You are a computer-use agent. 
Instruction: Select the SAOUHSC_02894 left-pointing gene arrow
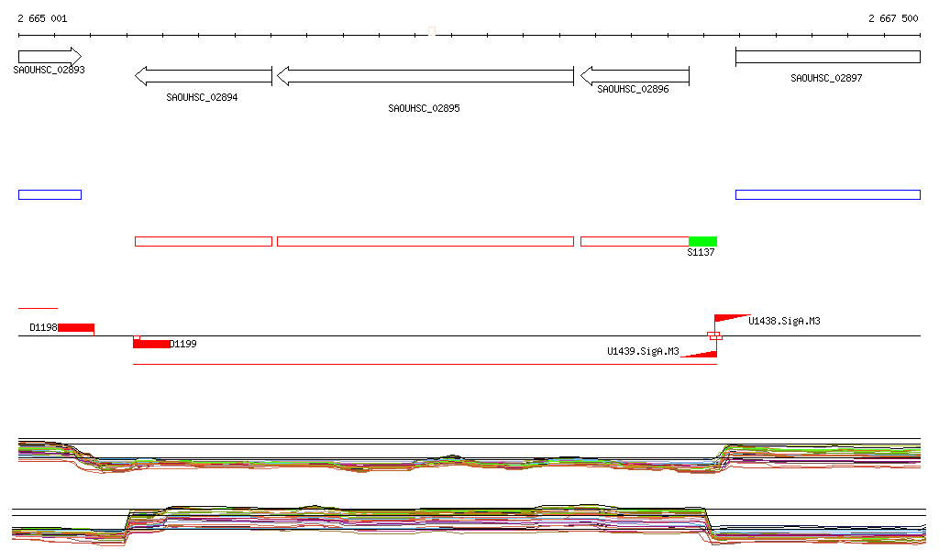(204, 75)
